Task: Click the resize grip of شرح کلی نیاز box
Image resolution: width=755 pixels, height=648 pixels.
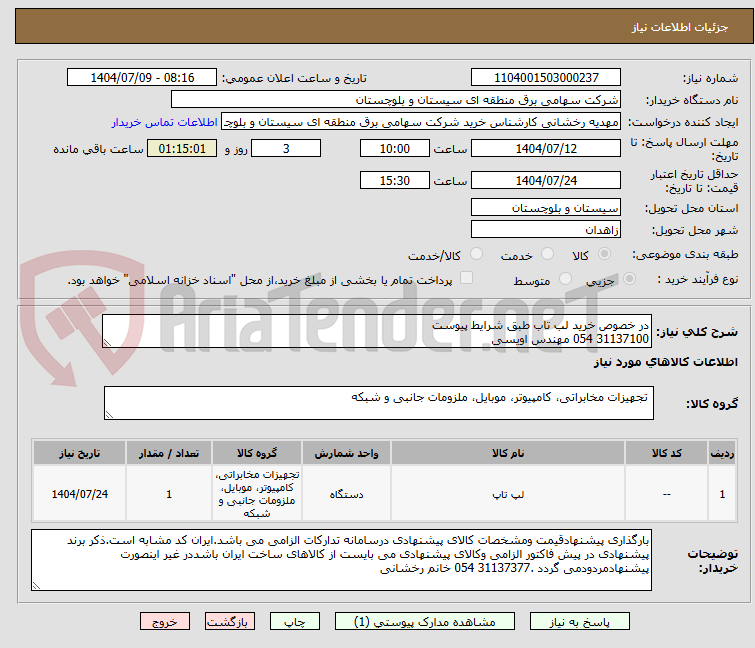Action: pos(107,343)
